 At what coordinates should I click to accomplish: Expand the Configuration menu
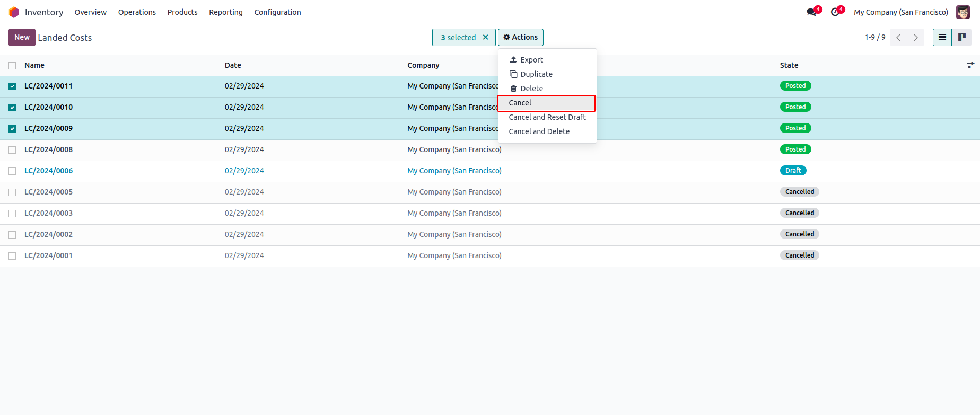click(277, 12)
